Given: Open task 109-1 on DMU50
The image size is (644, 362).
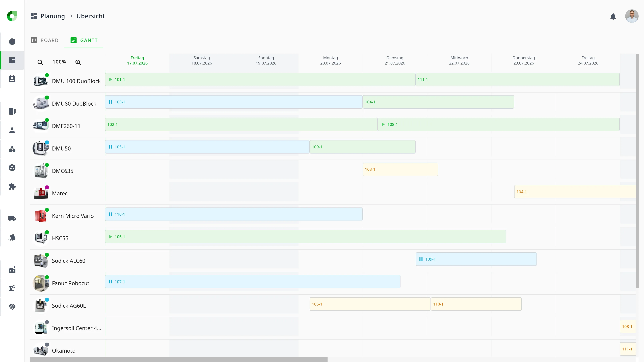Looking at the screenshot, I should click(x=362, y=147).
